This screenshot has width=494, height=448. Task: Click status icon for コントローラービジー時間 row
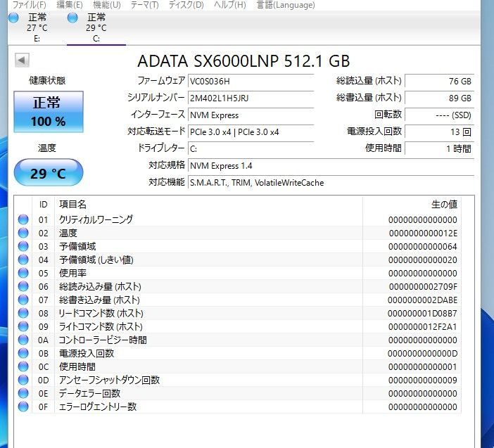coord(23,340)
